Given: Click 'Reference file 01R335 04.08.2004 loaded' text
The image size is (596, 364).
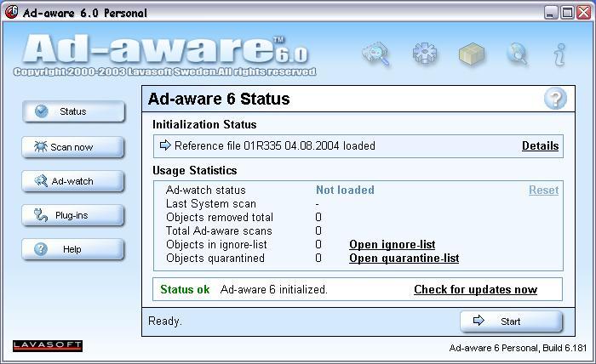Looking at the screenshot, I should click(x=275, y=145).
